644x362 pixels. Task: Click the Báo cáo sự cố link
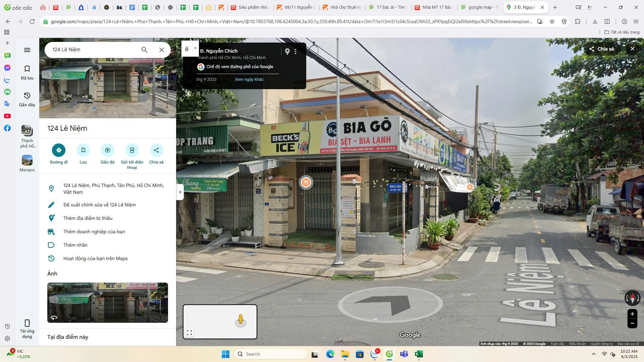628,344
